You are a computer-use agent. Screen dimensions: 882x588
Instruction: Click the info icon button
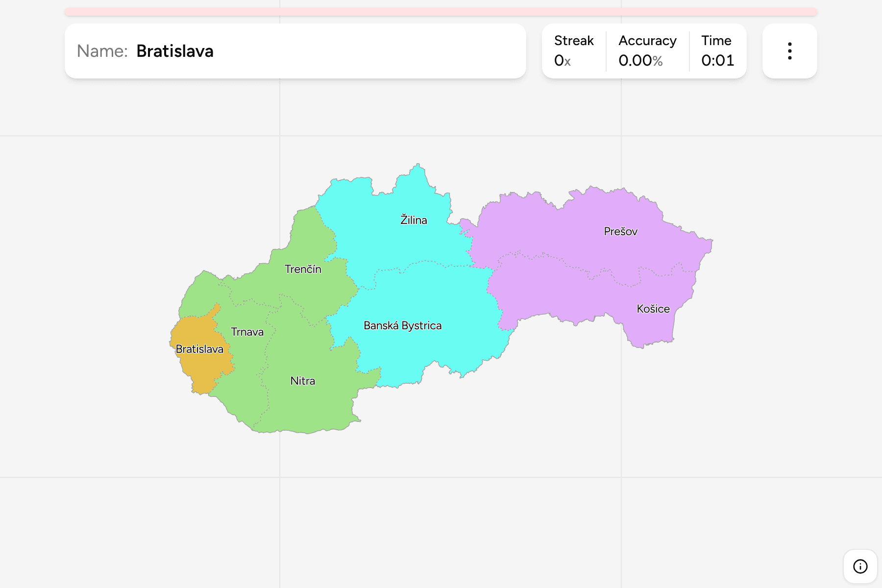pos(860,566)
